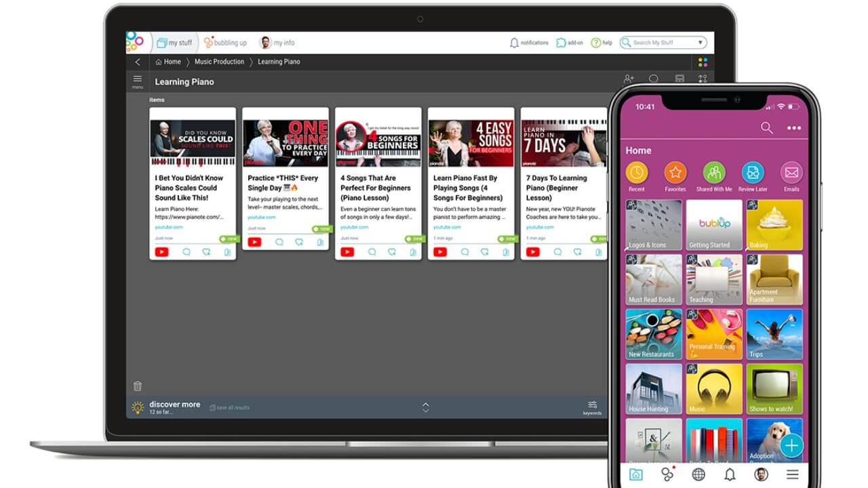
Task: Tap the search magnifier on phone
Action: (767, 128)
